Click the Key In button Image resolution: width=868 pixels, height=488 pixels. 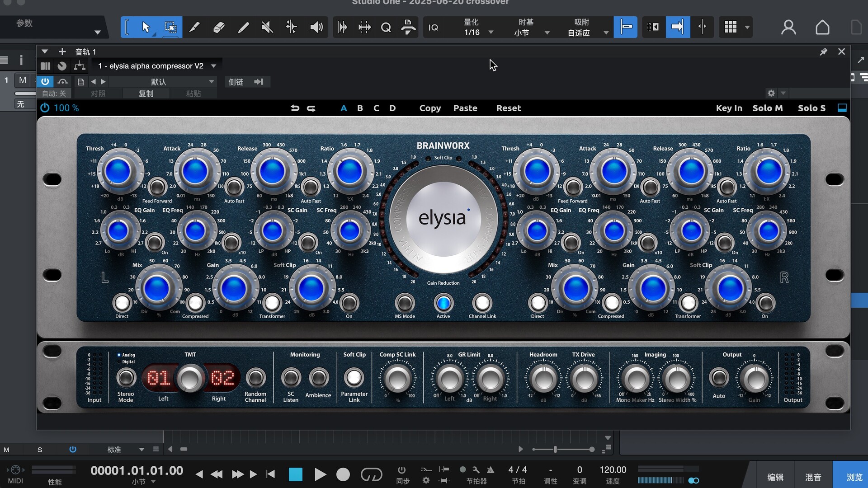[729, 108]
